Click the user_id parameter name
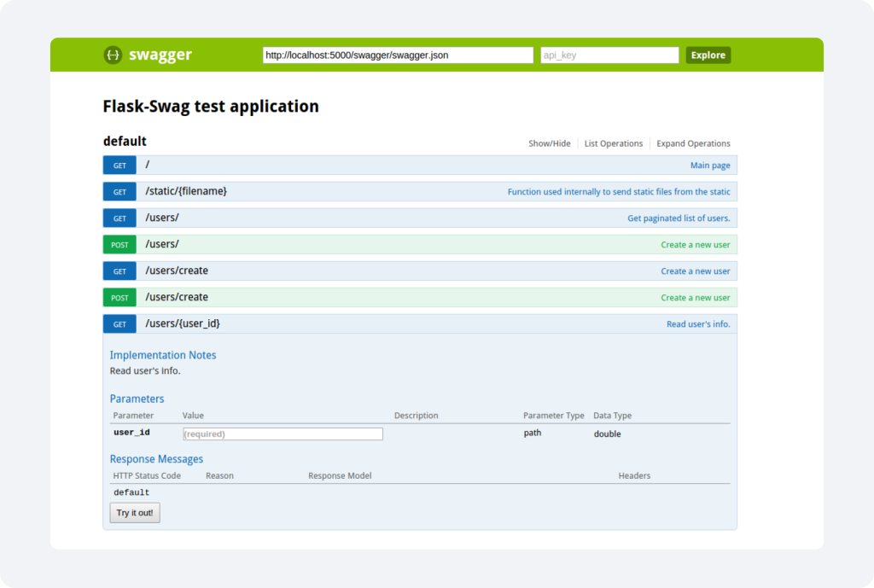 [x=131, y=433]
